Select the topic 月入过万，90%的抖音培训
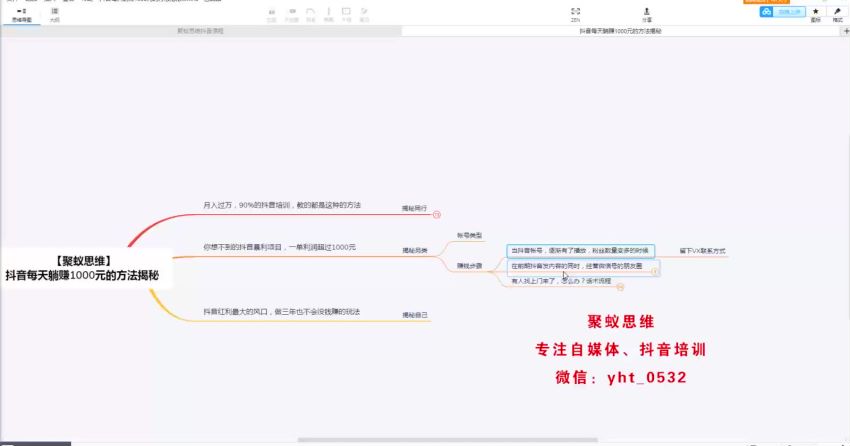Image resolution: width=850 pixels, height=446 pixels. coord(282,205)
